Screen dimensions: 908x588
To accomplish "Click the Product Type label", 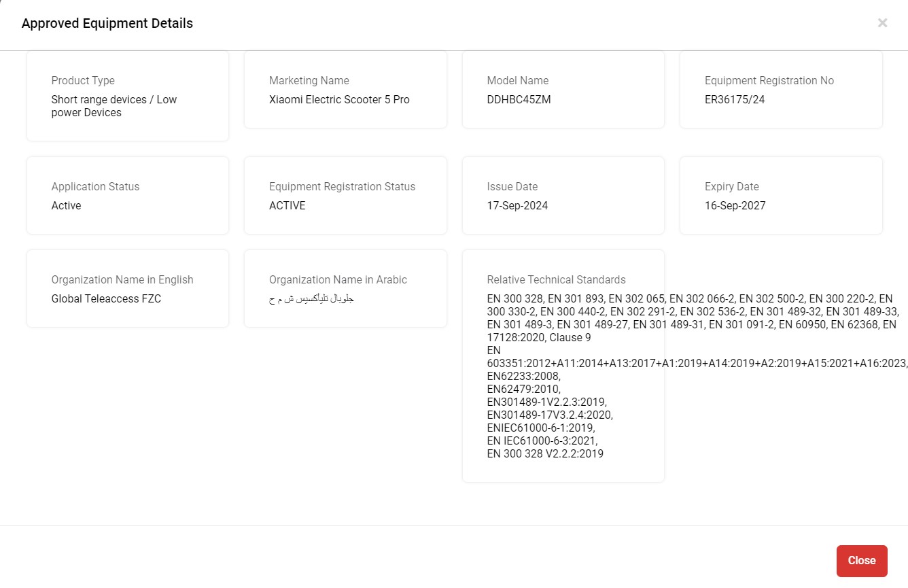I will pyautogui.click(x=83, y=81).
